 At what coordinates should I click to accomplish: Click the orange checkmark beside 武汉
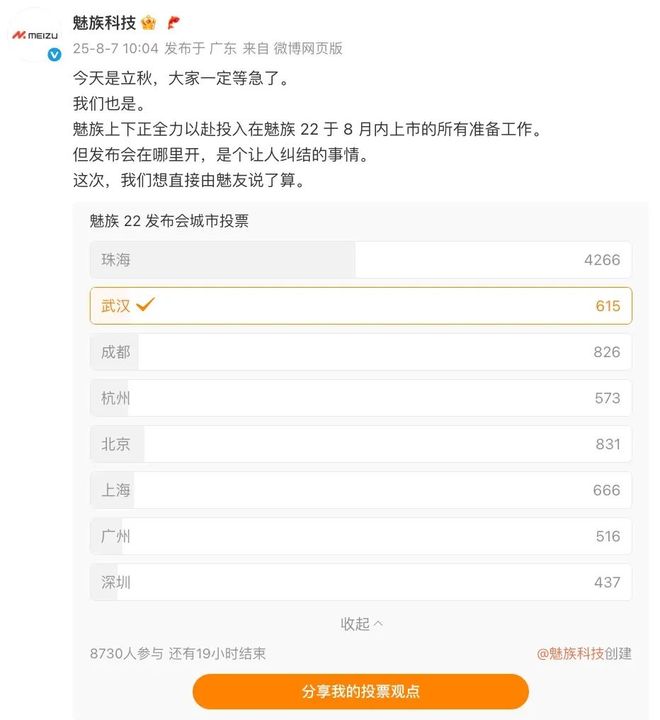(146, 305)
